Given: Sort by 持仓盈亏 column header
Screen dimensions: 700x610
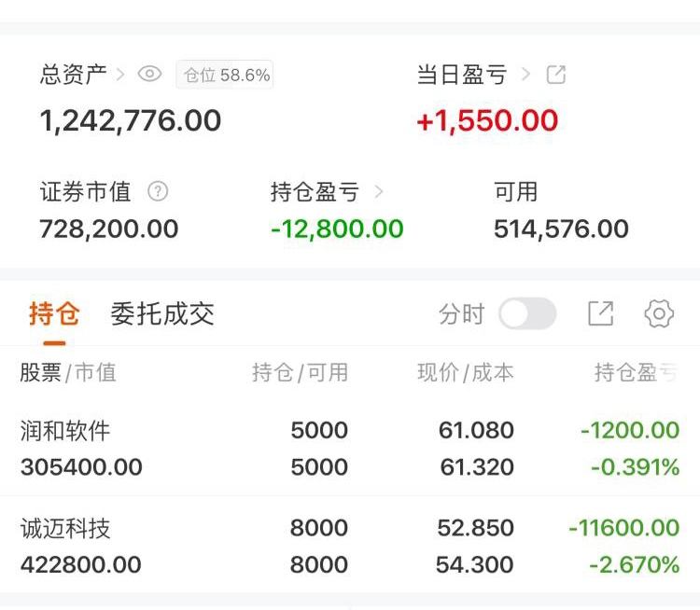Looking at the screenshot, I should tap(637, 373).
